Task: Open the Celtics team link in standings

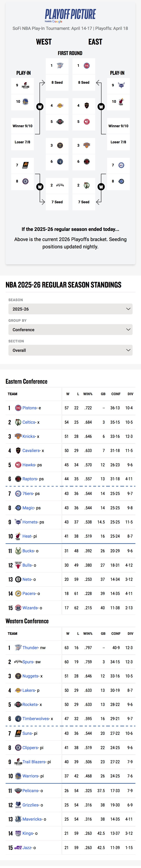Action: [29, 422]
